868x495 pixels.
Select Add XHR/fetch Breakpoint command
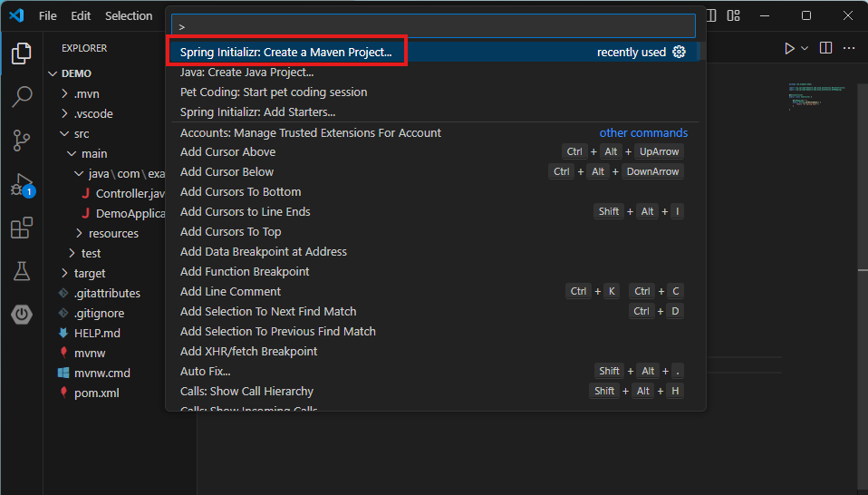click(x=435, y=351)
